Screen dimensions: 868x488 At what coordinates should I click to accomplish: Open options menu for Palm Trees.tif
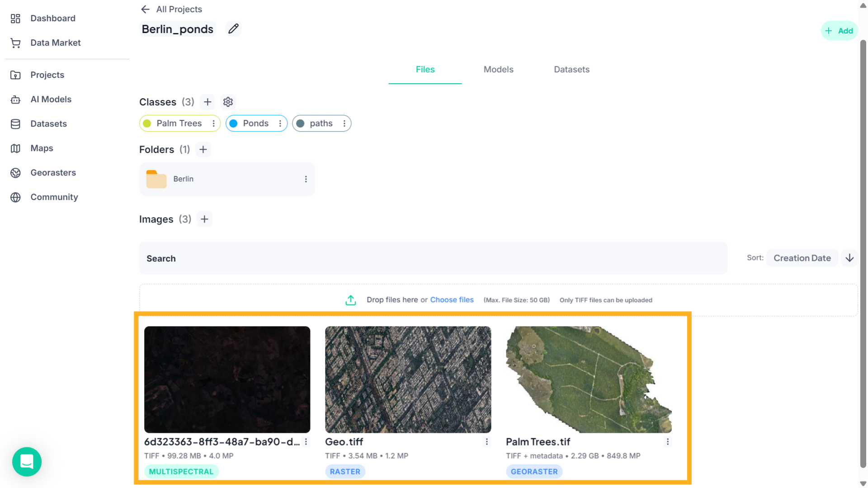668,442
